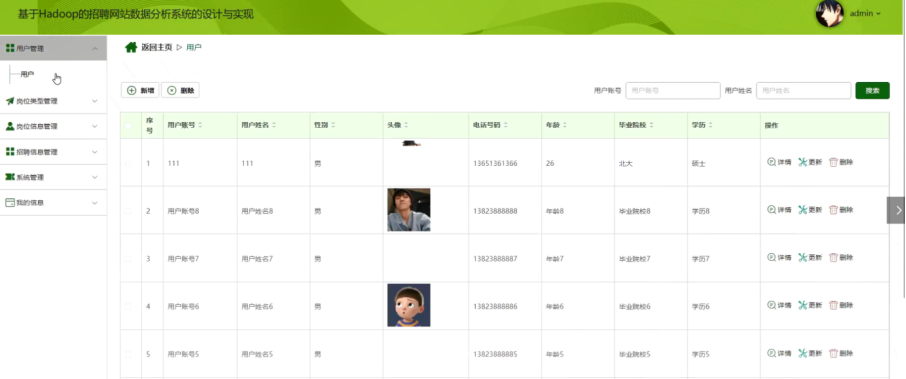Screen dimensions: 906x379
Task: Open the 我的信息 menu
Action: tap(53, 203)
